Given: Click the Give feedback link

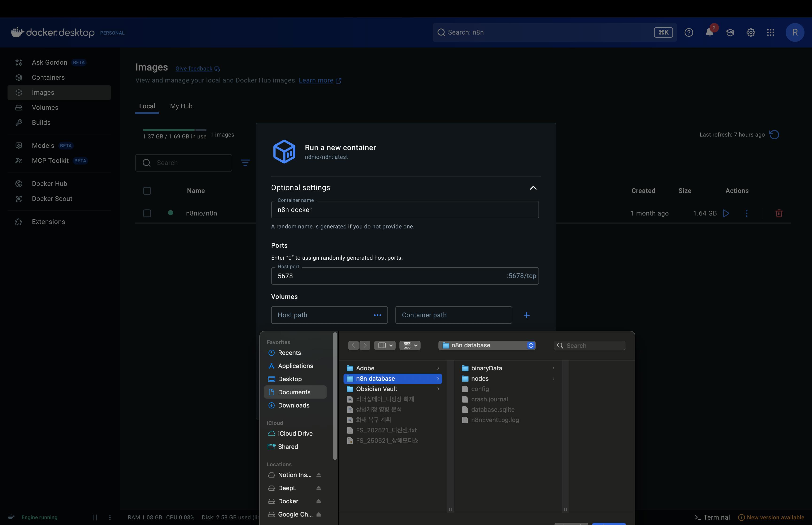Looking at the screenshot, I should (194, 69).
